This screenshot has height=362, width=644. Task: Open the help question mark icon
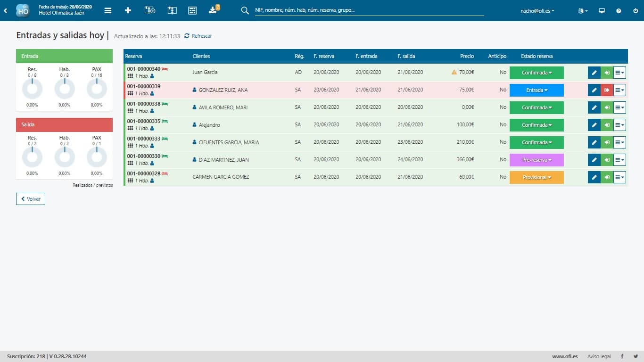619,11
